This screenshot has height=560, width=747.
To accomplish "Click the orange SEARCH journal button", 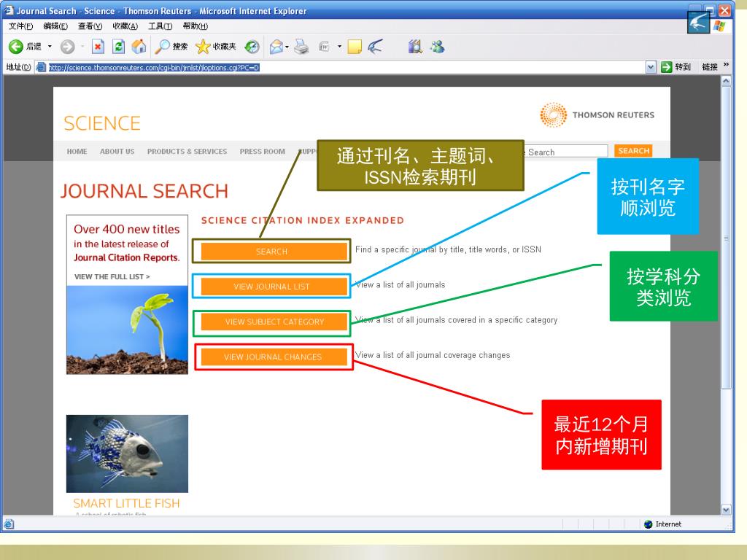I will [x=274, y=252].
